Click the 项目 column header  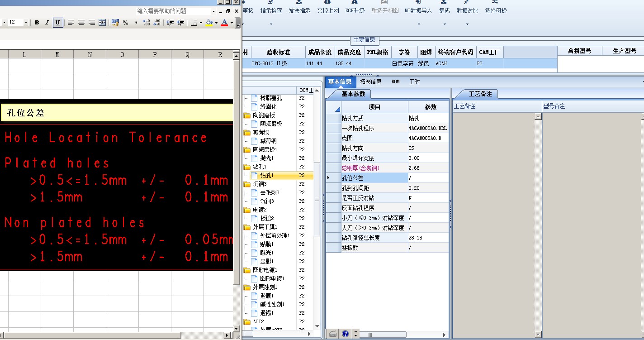pos(374,107)
